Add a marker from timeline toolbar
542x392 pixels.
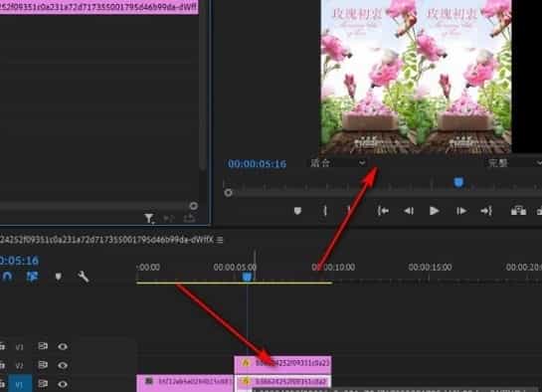(x=58, y=277)
